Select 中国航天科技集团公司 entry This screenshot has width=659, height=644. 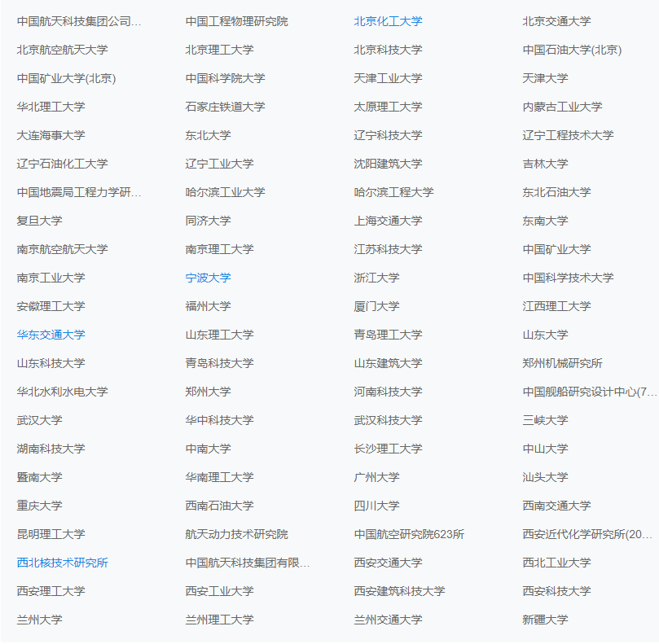click(x=61, y=21)
